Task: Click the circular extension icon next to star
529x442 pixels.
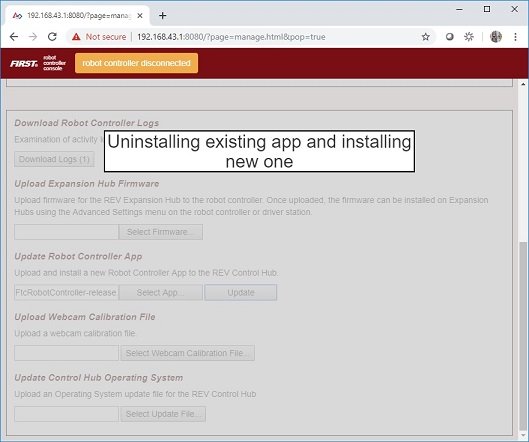Action: point(449,37)
